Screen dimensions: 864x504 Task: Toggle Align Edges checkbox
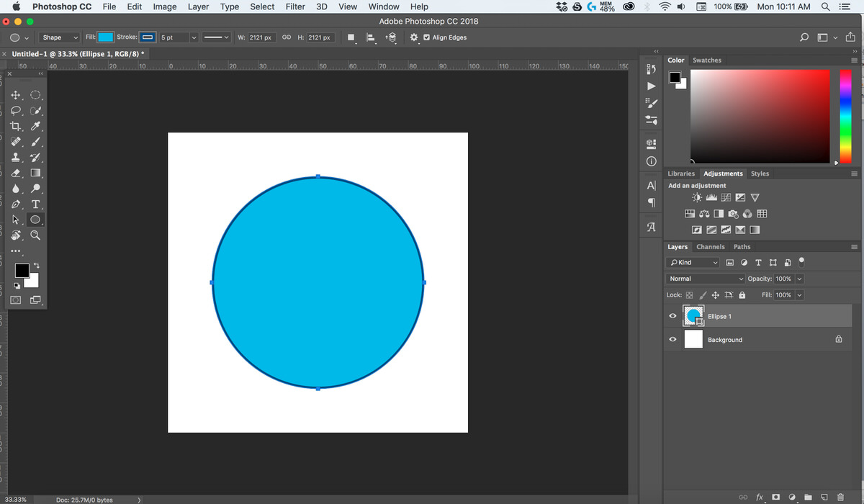pos(427,37)
